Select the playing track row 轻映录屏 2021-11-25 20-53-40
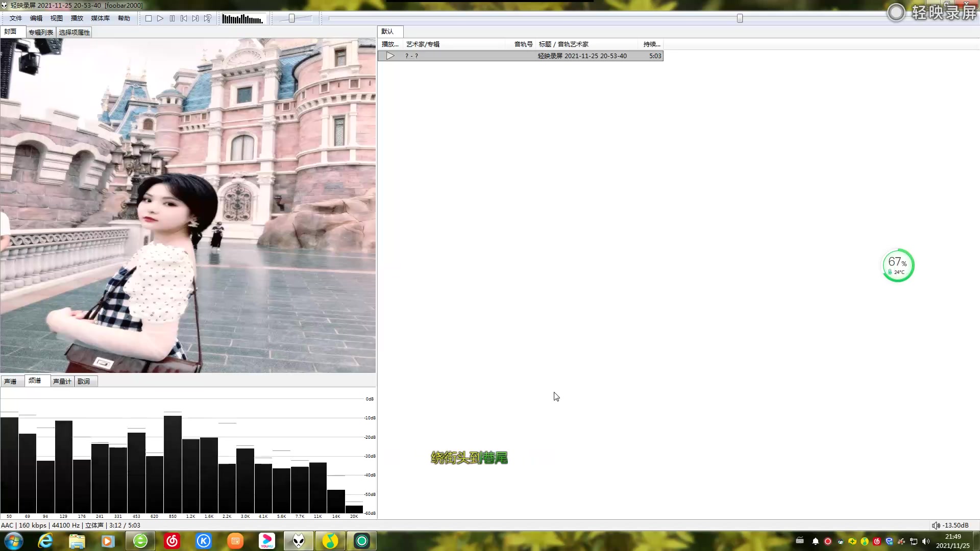 [521, 56]
